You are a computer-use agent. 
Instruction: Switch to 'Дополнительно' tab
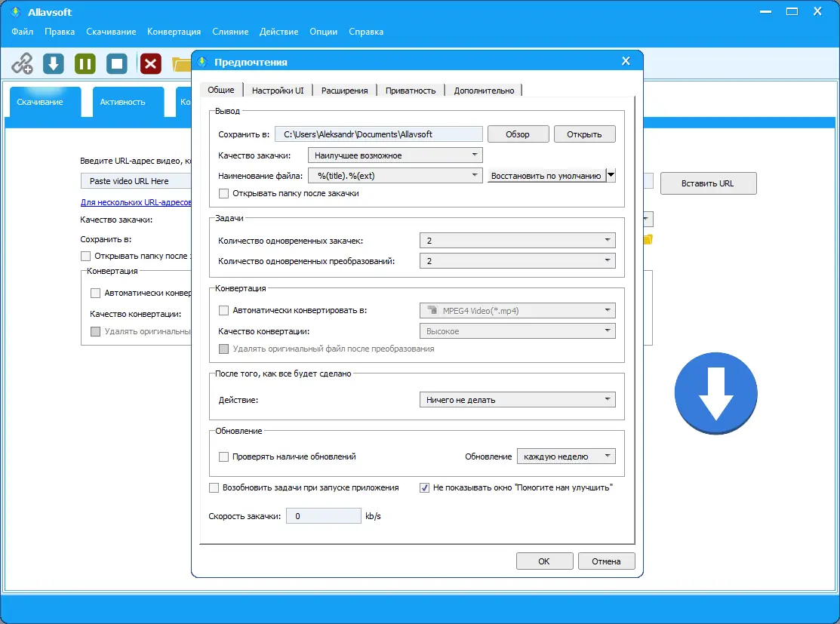tap(484, 91)
